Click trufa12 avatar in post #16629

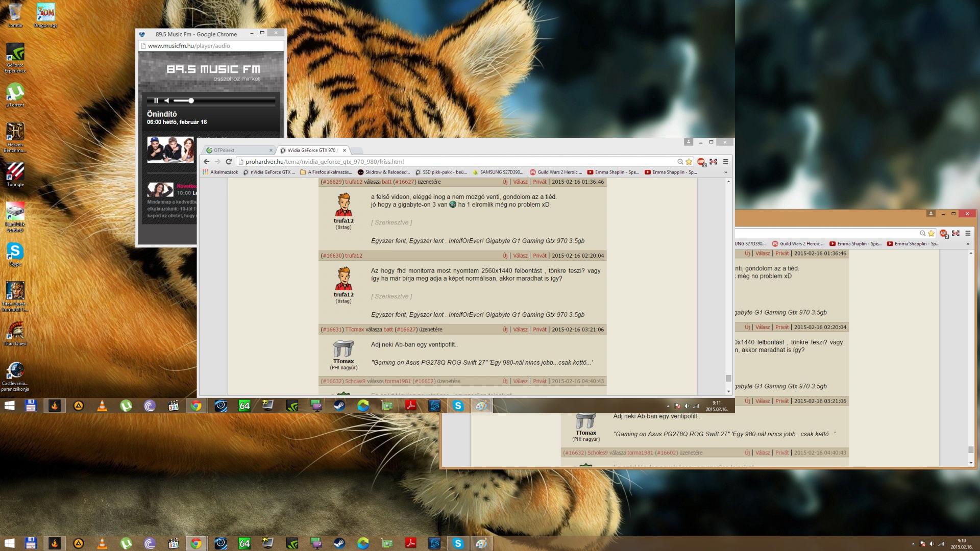(x=344, y=205)
